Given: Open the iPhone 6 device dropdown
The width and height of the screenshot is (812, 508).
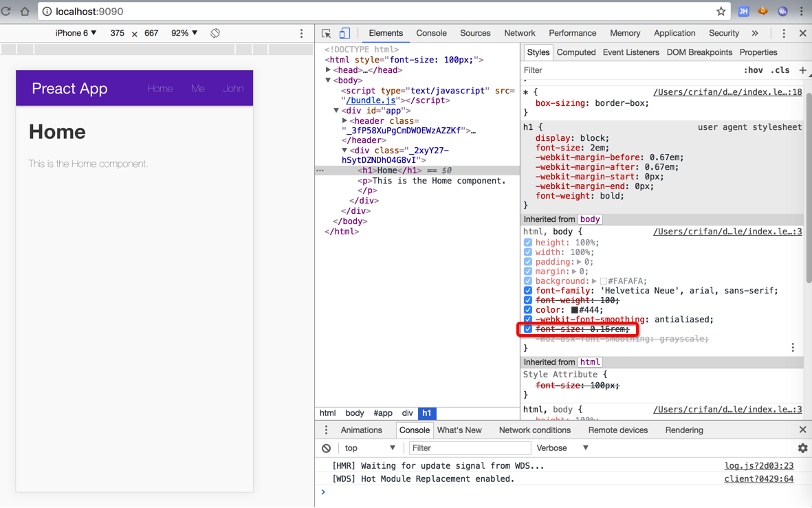Looking at the screenshot, I should [76, 33].
